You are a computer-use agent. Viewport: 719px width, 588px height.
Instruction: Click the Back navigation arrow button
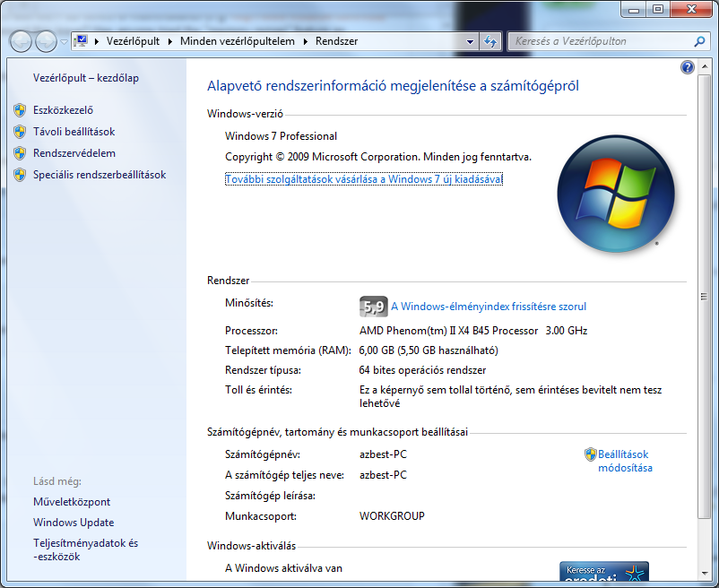[21, 42]
